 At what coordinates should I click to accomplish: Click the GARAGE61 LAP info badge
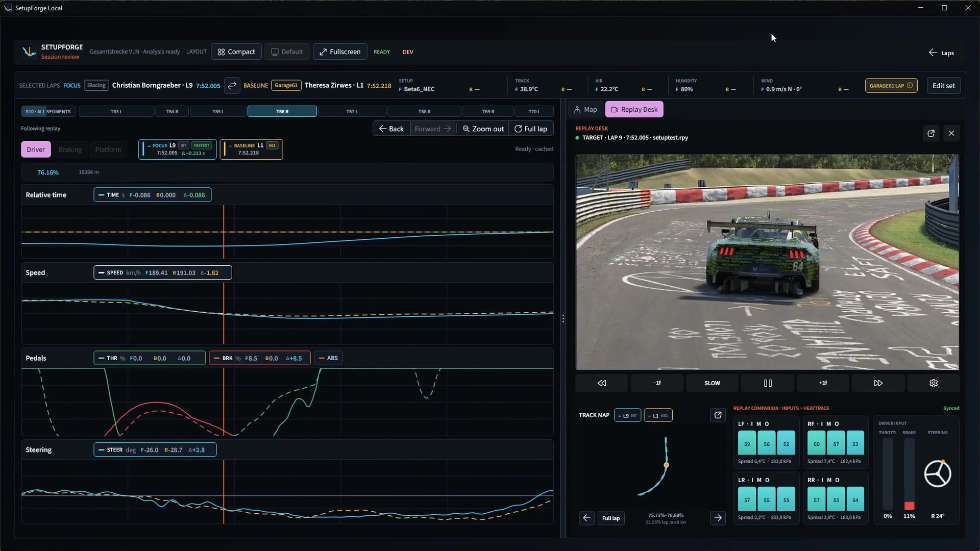(x=891, y=86)
